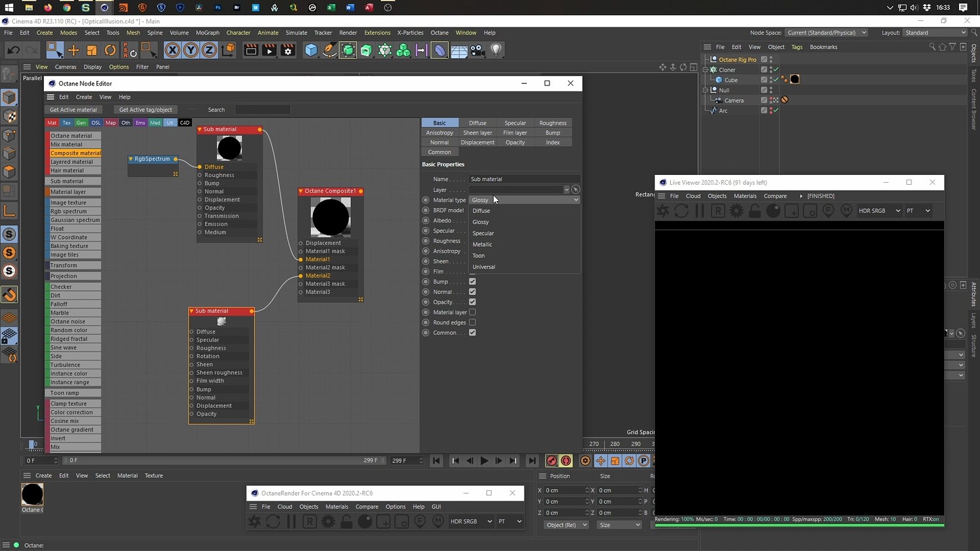980x551 pixels.
Task: Choose Universal from the material type list
Action: [483, 267]
